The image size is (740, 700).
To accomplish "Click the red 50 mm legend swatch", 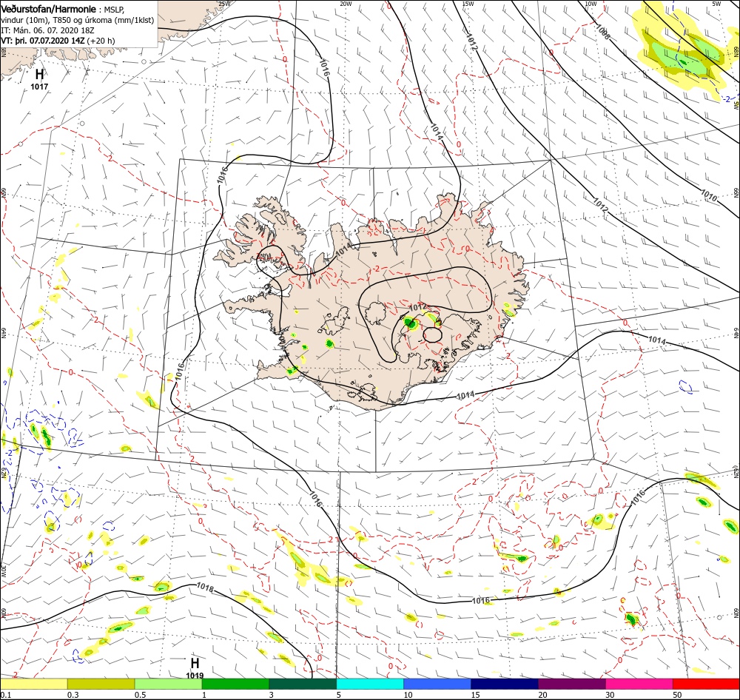I will (x=706, y=684).
